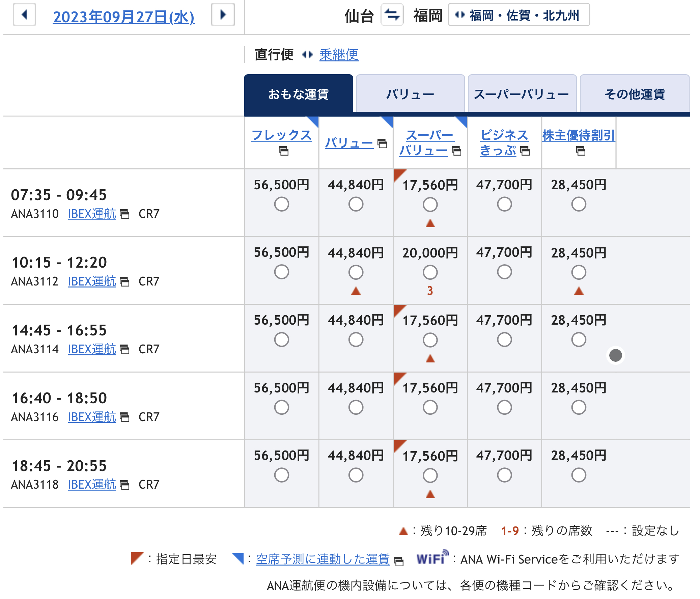Open the ビジネスきっぷ fare details link

pyautogui.click(x=504, y=143)
